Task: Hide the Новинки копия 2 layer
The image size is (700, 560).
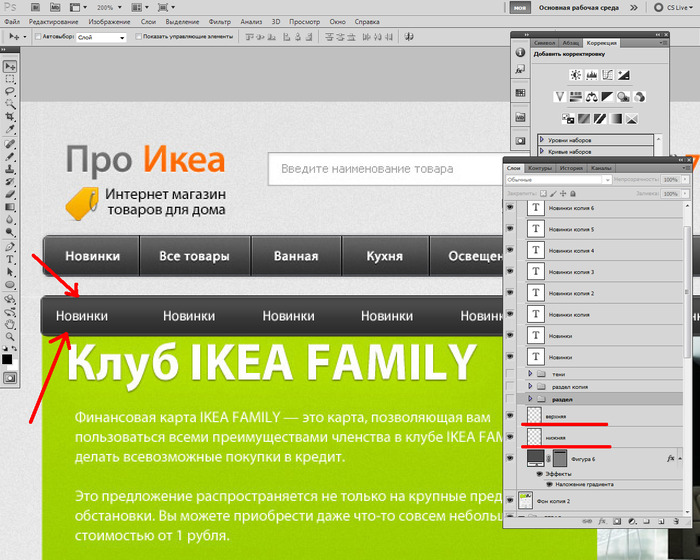Action: pyautogui.click(x=510, y=293)
